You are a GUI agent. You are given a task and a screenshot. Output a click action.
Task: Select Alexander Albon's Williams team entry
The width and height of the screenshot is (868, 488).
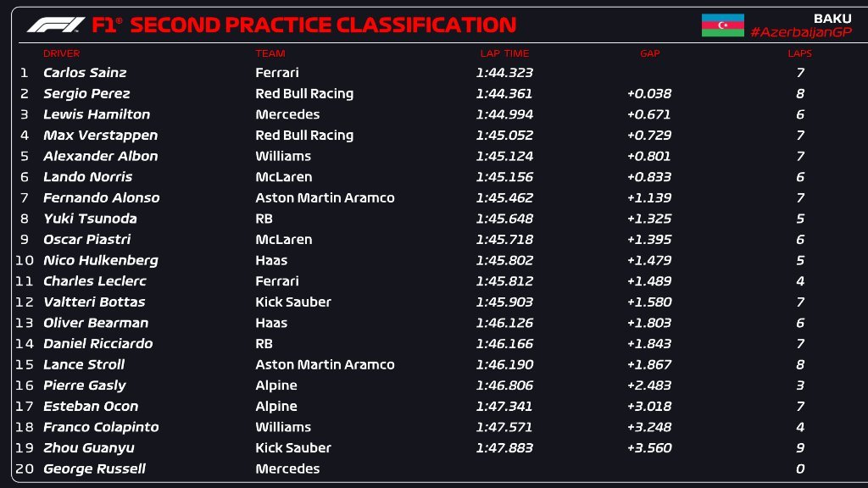point(283,156)
